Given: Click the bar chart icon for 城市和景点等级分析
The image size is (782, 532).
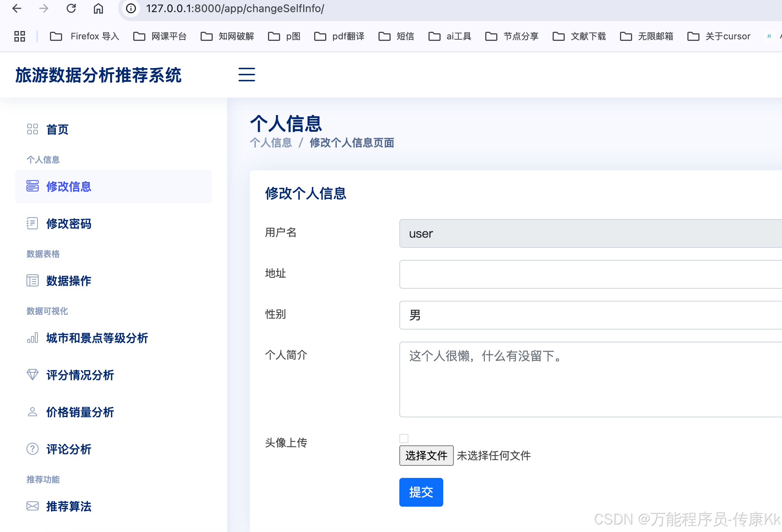Looking at the screenshot, I should (x=33, y=338).
